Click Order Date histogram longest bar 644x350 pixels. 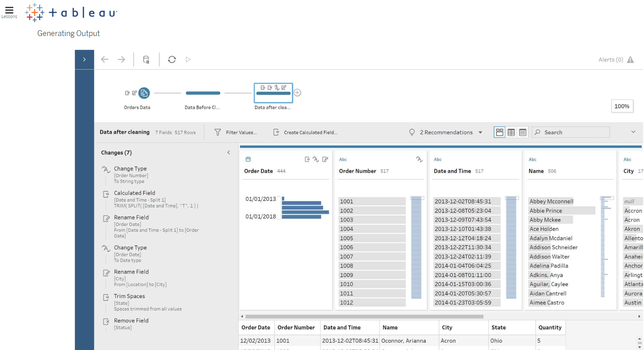(x=305, y=212)
